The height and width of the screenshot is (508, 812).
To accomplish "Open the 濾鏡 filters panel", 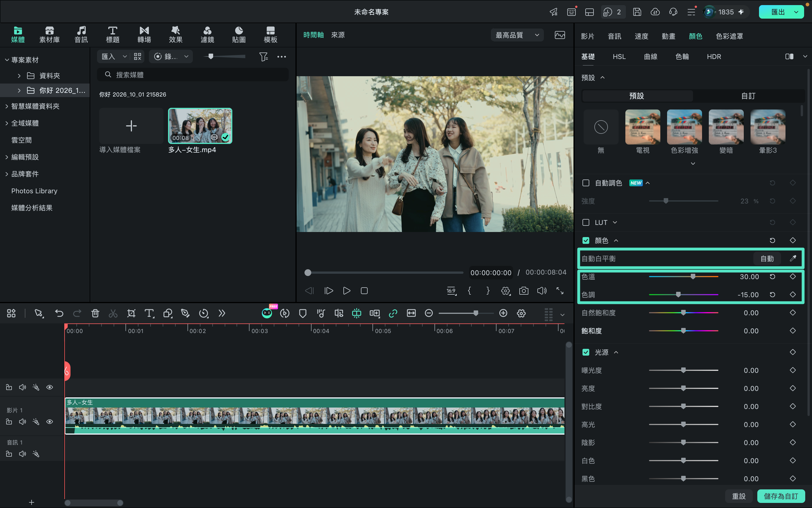I will coord(207,35).
